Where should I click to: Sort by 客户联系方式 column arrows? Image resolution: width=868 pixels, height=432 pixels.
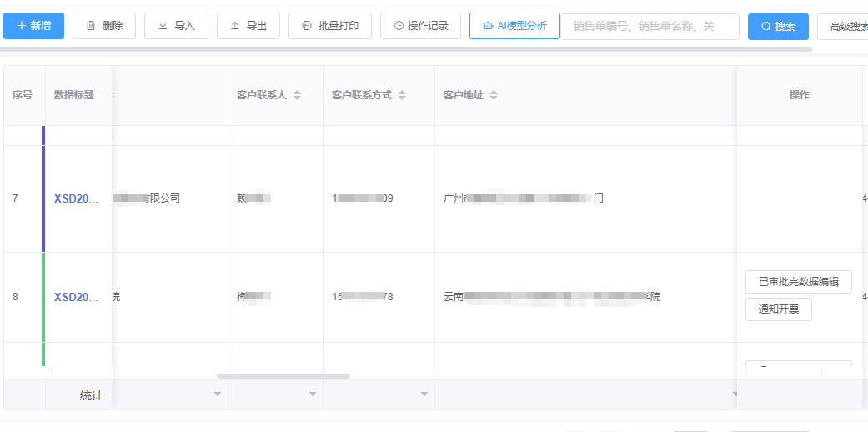pos(402,95)
